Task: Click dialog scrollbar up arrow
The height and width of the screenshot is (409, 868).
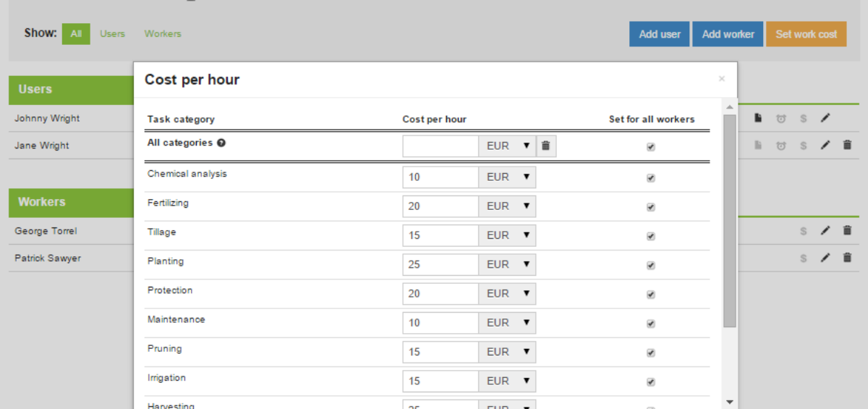Action: coord(729,108)
